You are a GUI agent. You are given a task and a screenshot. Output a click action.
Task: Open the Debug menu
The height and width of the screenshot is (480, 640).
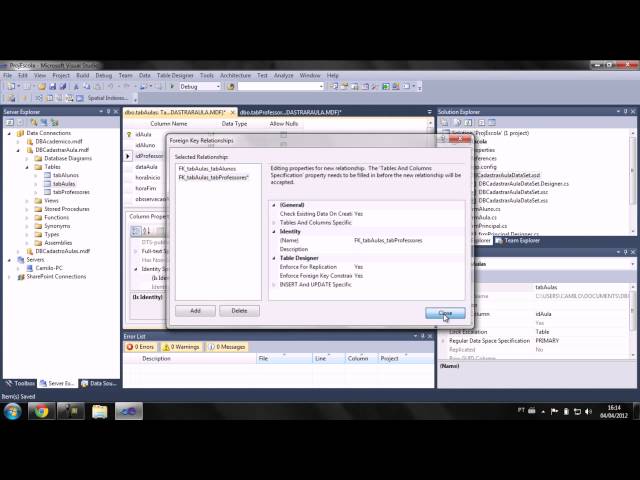[104, 76]
